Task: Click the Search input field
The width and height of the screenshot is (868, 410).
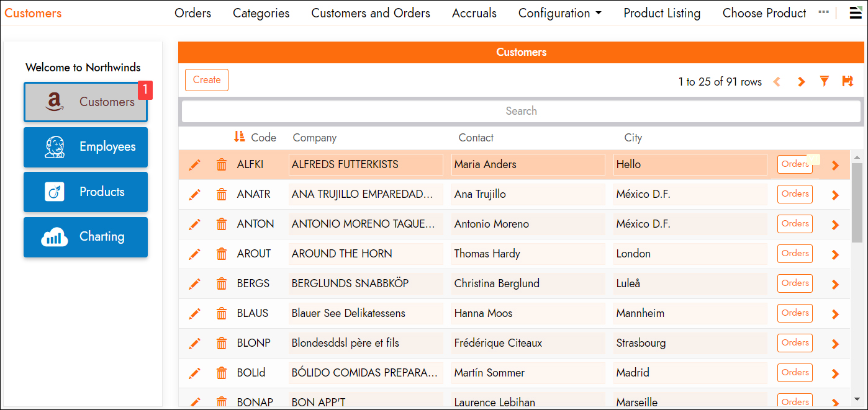Action: (x=521, y=111)
